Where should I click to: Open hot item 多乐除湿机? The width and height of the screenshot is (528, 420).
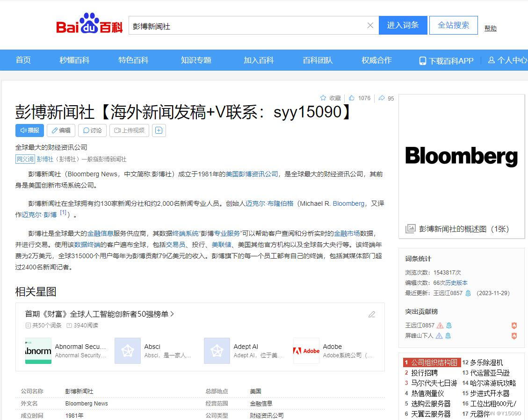pyautogui.click(x=486, y=362)
